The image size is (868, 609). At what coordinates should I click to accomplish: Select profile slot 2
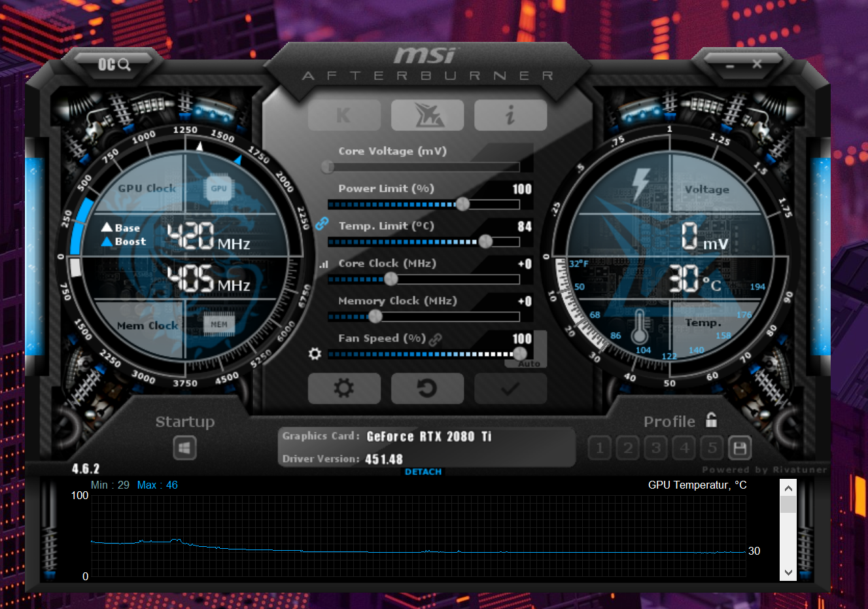[x=628, y=448]
